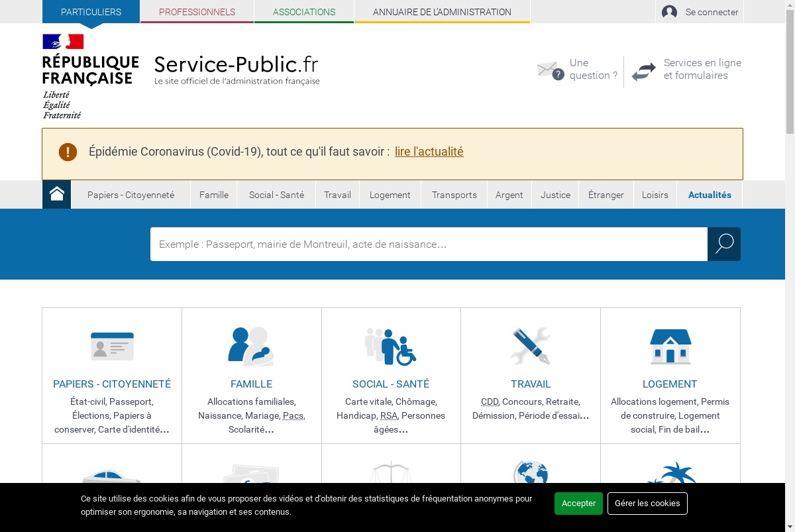Click the home icon in navigation bar
Image resolution: width=795 pixels, height=532 pixels.
pyautogui.click(x=57, y=194)
